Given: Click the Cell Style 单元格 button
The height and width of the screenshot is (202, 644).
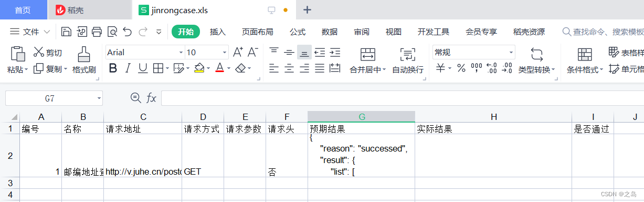Looking at the screenshot, I should click(626, 68).
